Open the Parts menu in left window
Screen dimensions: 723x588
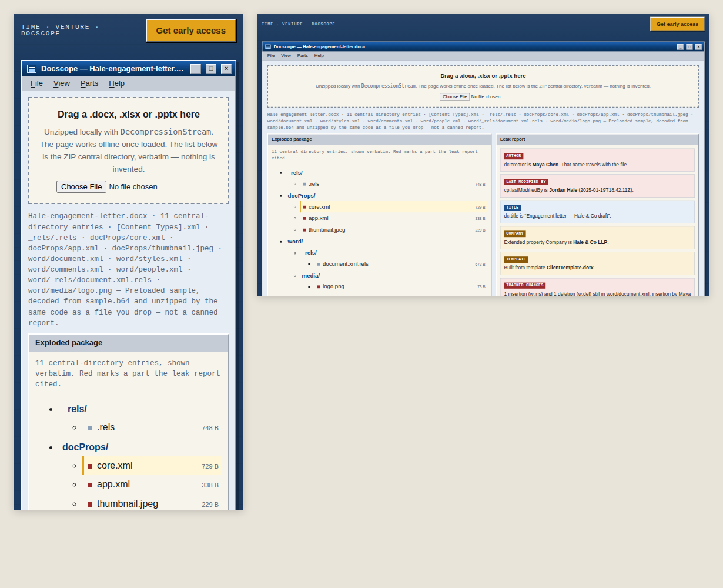pyautogui.click(x=89, y=83)
